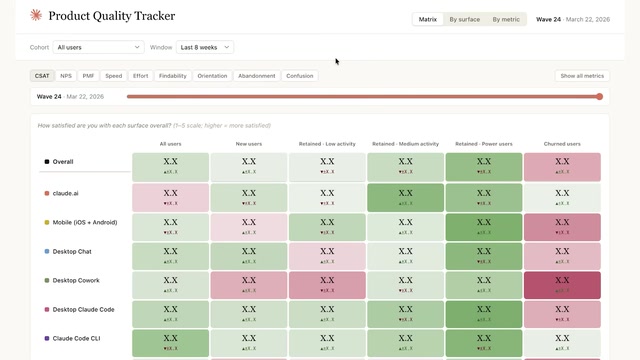This screenshot has width=640, height=360.
Task: Click the All users column header
Action: click(170, 144)
